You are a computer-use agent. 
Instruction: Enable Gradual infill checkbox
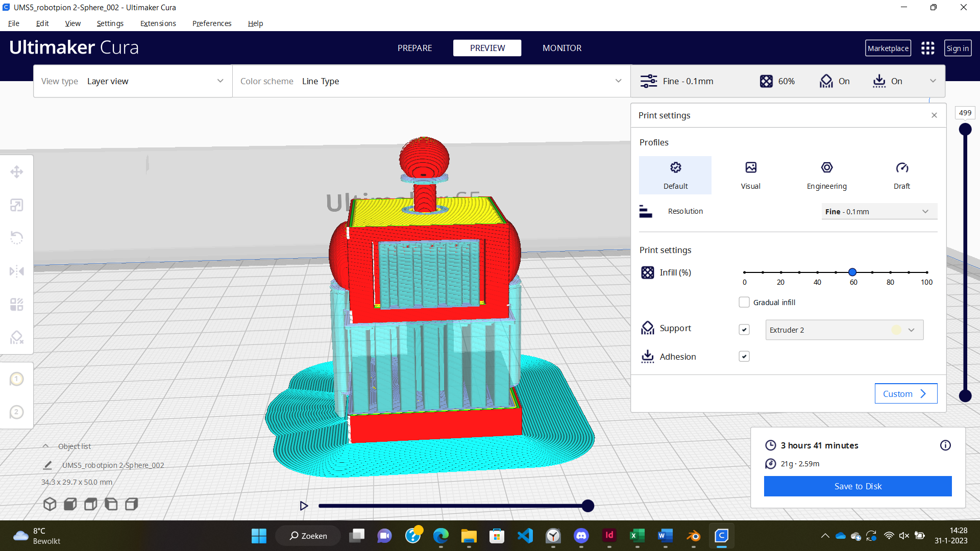744,302
